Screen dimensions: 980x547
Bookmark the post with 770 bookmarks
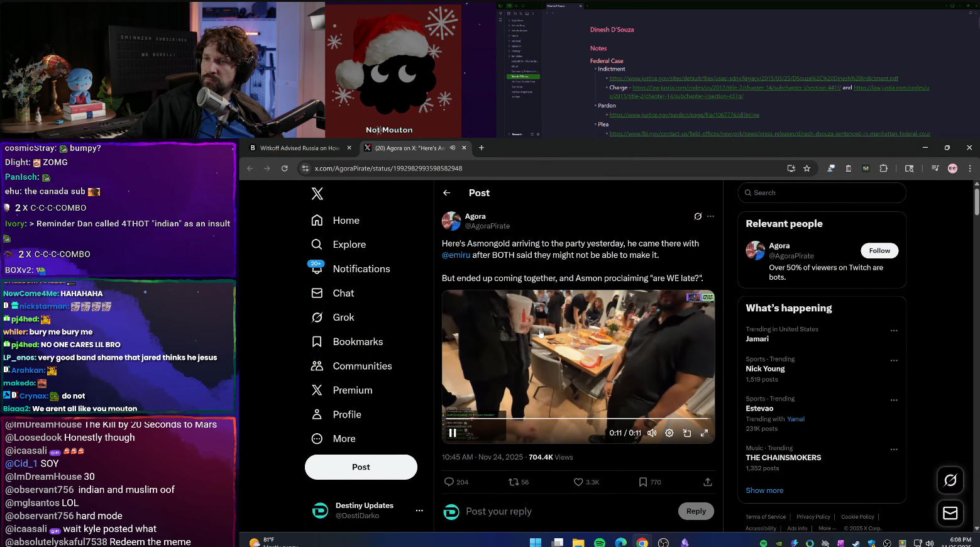point(643,482)
